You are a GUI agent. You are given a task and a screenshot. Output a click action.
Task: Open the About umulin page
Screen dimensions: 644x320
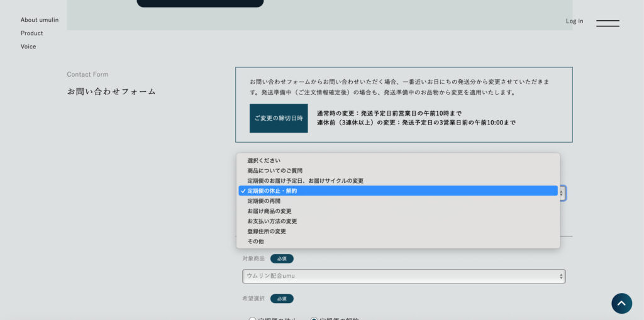[40, 19]
